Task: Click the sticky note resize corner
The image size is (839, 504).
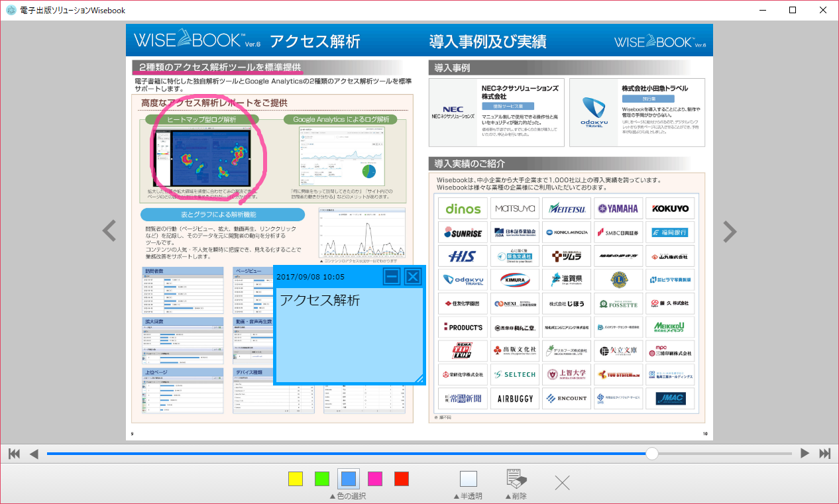Action: 419,379
